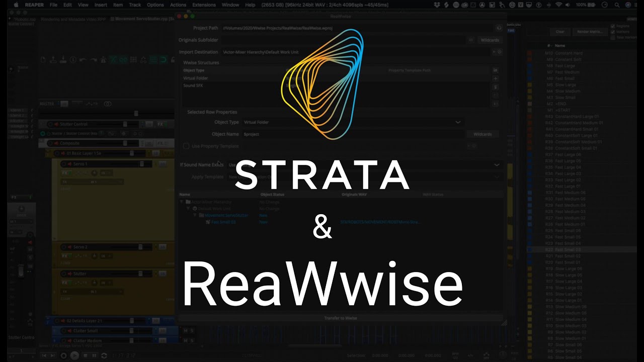Collapse the Movement ServoStutter tree node

pyautogui.click(x=195, y=215)
